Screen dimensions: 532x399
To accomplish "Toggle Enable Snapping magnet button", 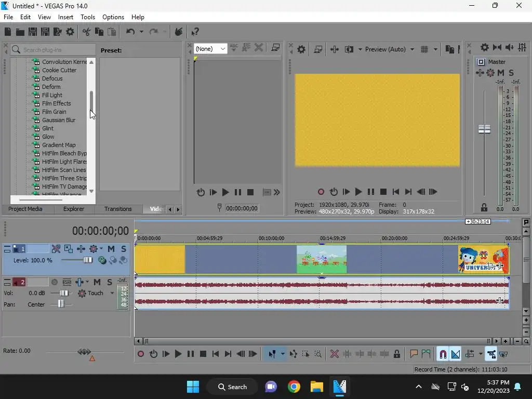I will tap(443, 354).
